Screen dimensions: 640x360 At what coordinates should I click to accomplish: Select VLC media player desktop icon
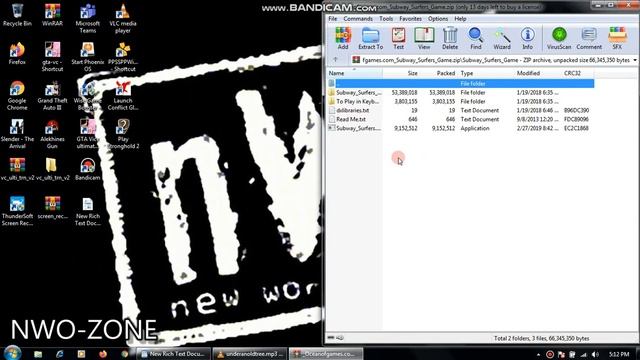click(x=123, y=18)
